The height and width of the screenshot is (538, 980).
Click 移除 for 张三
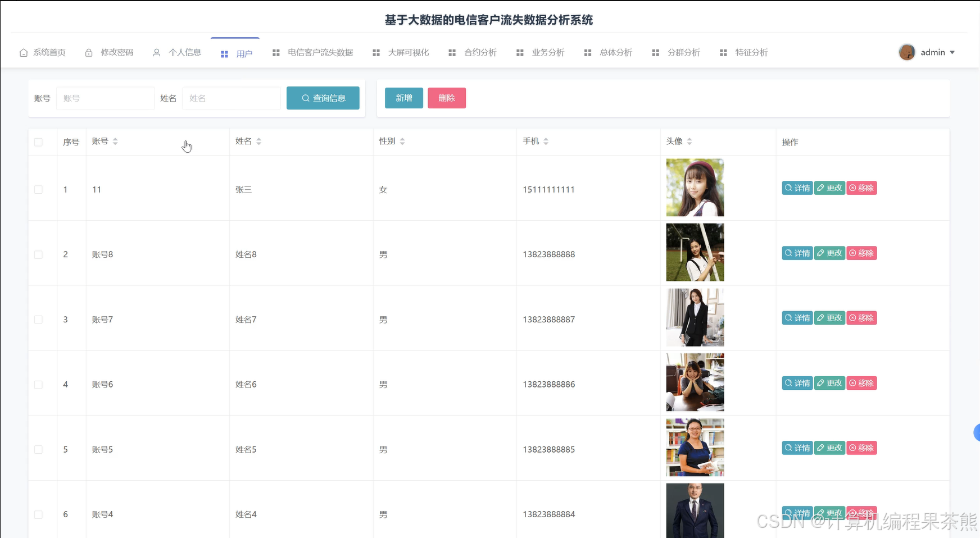point(862,188)
